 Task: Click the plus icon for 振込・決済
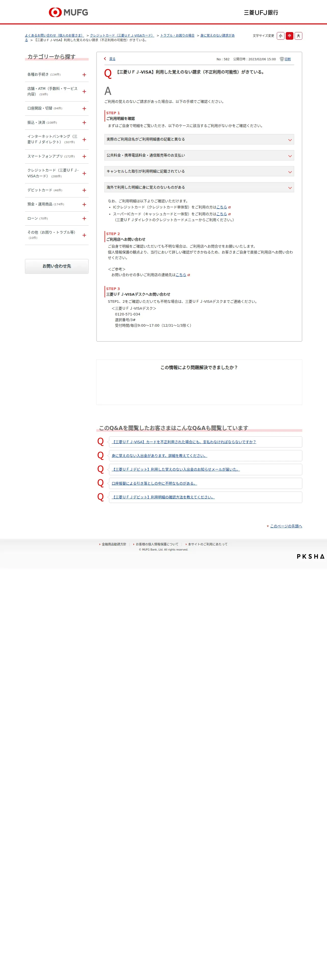pos(84,123)
